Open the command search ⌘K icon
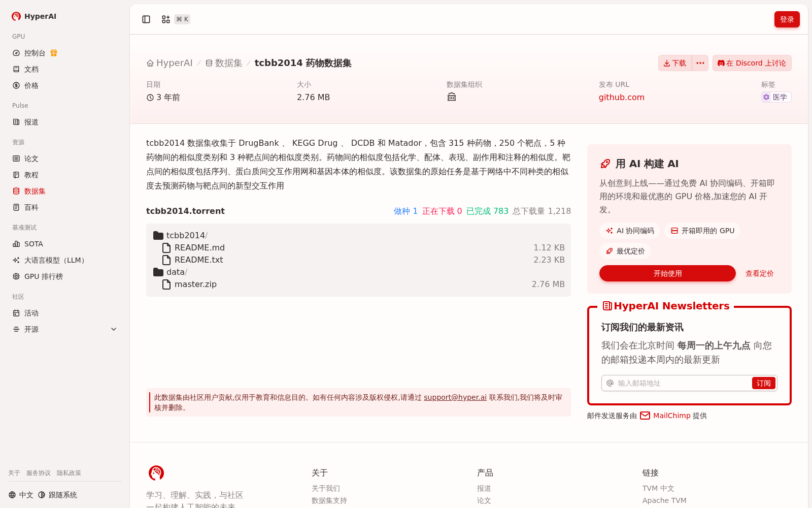This screenshot has width=812, height=508. click(x=166, y=19)
